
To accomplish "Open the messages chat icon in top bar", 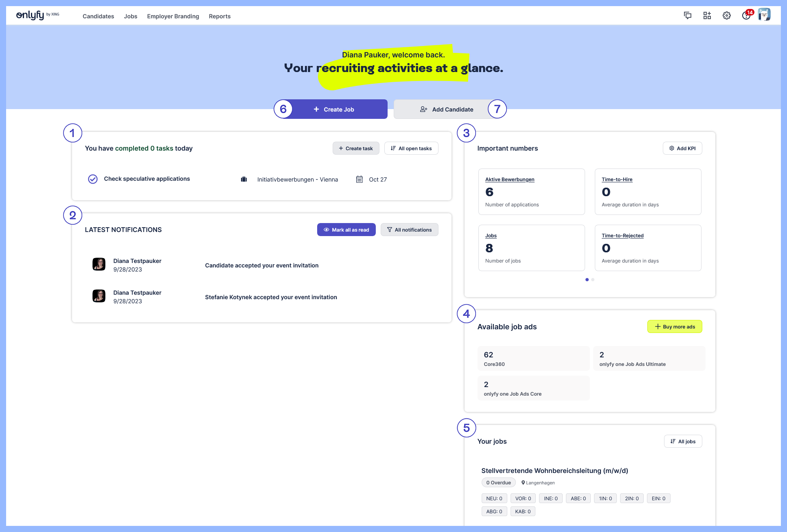I will click(687, 15).
